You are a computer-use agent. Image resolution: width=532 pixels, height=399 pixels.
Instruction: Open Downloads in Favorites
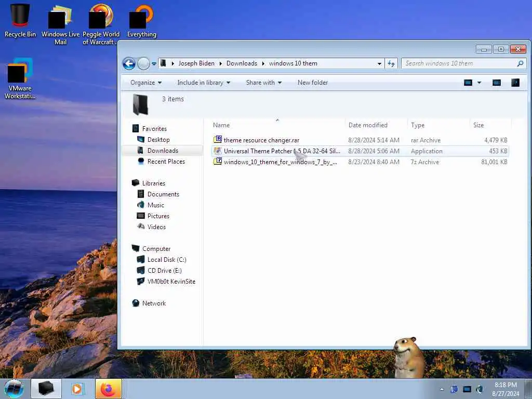point(163,151)
